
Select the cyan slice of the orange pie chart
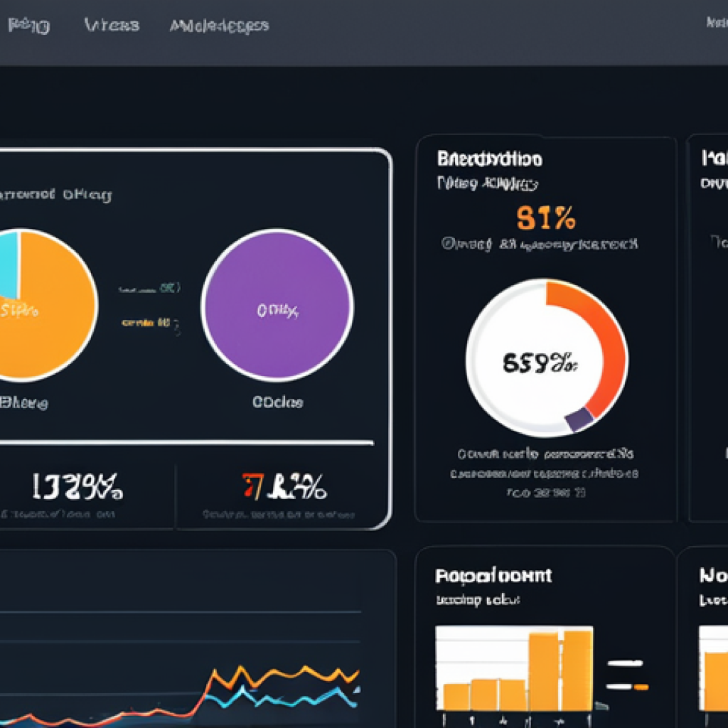[9, 264]
